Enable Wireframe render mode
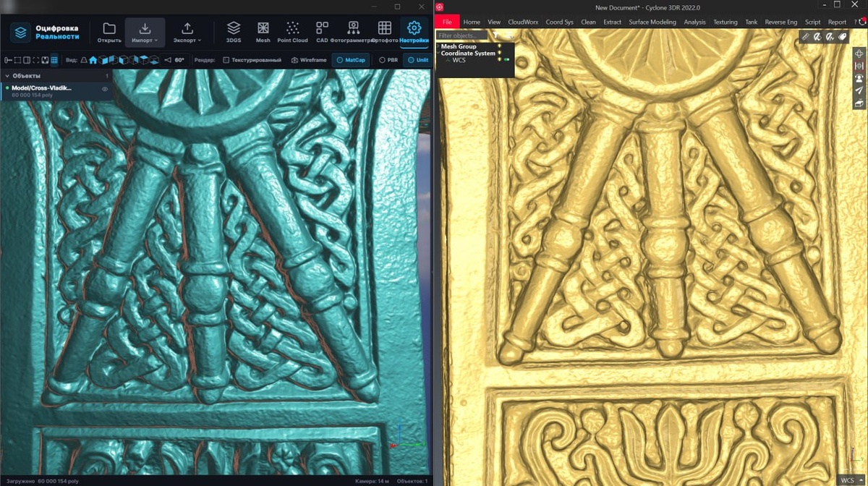The width and height of the screenshot is (868, 486). [309, 60]
